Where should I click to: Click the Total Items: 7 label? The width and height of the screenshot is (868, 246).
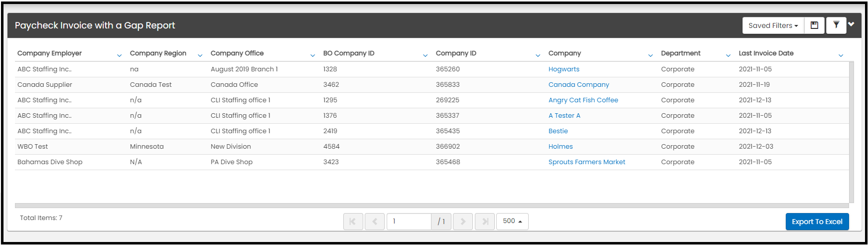(41, 218)
